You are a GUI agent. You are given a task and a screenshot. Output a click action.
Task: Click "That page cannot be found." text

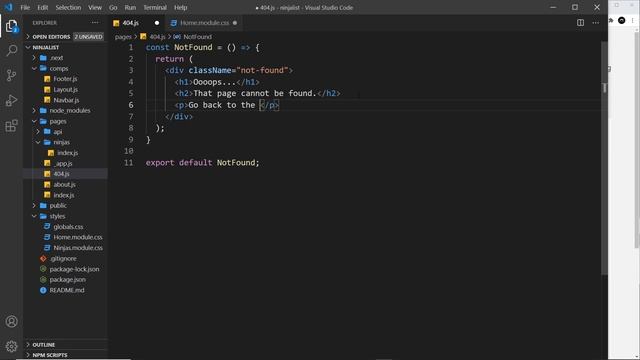(x=255, y=93)
